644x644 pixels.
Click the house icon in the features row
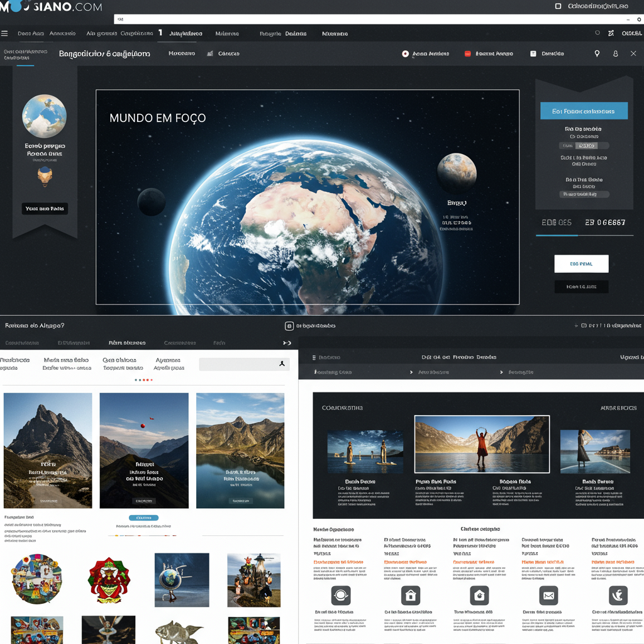coord(411,595)
